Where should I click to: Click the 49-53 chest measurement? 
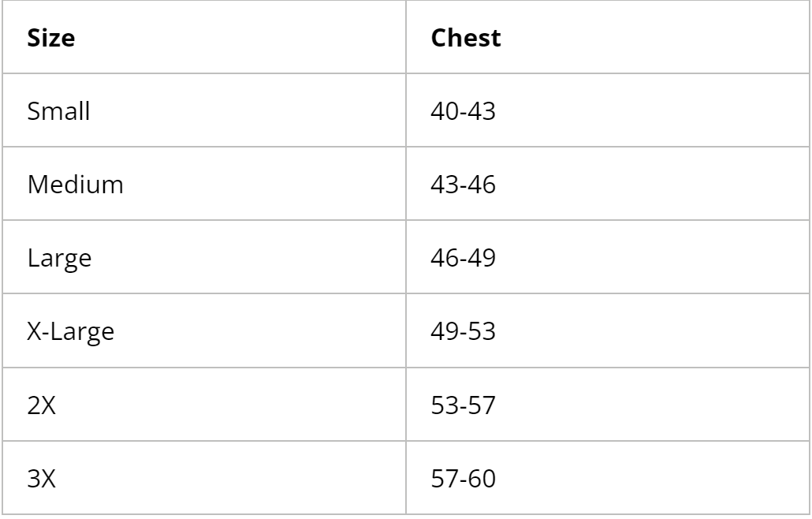[463, 331]
